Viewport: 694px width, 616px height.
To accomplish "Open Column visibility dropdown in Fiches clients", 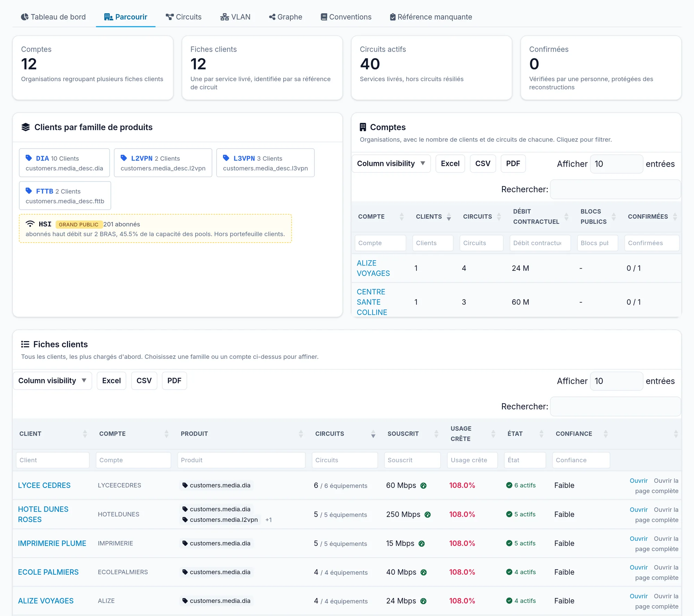I will pos(52,381).
